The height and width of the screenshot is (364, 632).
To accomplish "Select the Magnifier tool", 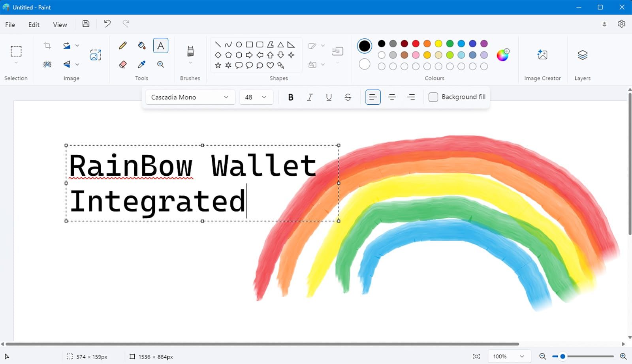I will [x=160, y=64].
